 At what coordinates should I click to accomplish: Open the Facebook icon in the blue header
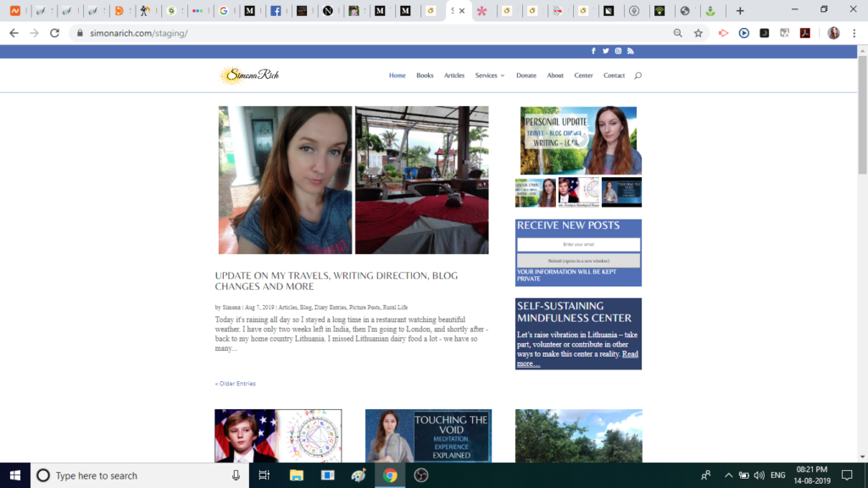click(593, 51)
